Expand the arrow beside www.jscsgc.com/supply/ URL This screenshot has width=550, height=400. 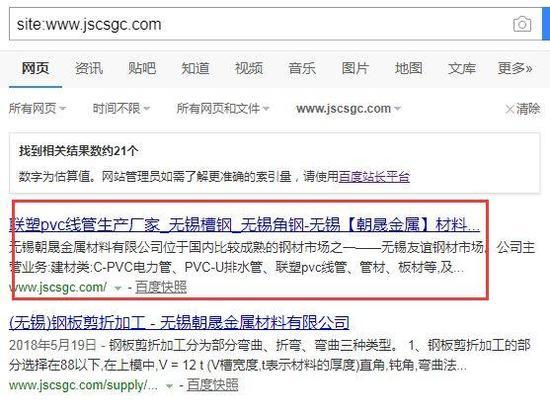(169, 386)
